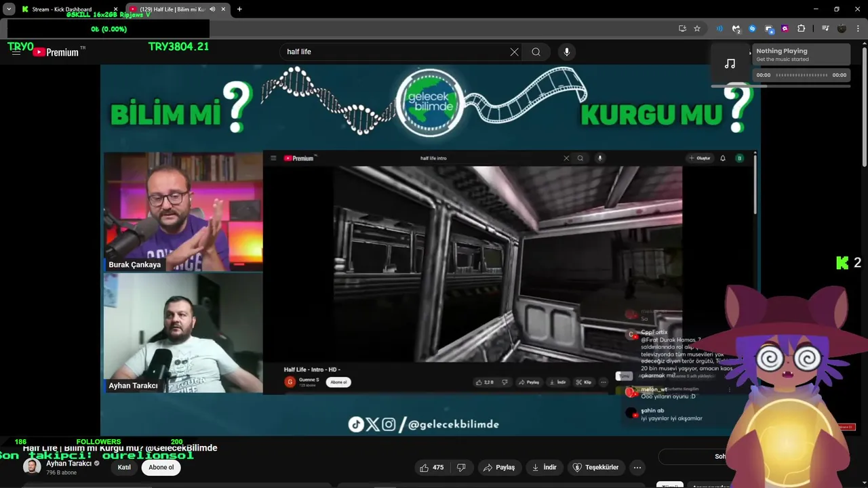Open Ayhan Tarakcı channel avatar
868x488 pixels.
coord(32,467)
